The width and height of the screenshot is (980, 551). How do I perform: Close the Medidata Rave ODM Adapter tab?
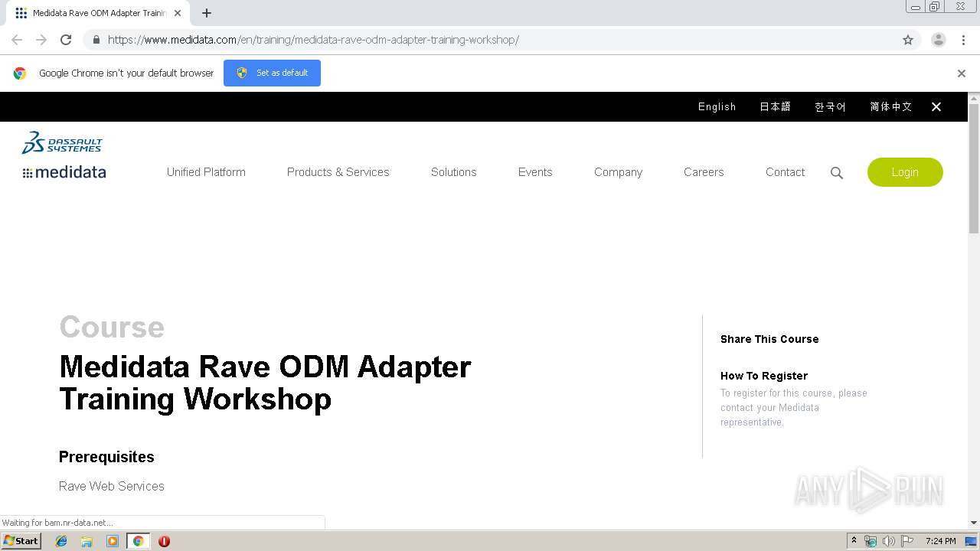click(x=178, y=13)
